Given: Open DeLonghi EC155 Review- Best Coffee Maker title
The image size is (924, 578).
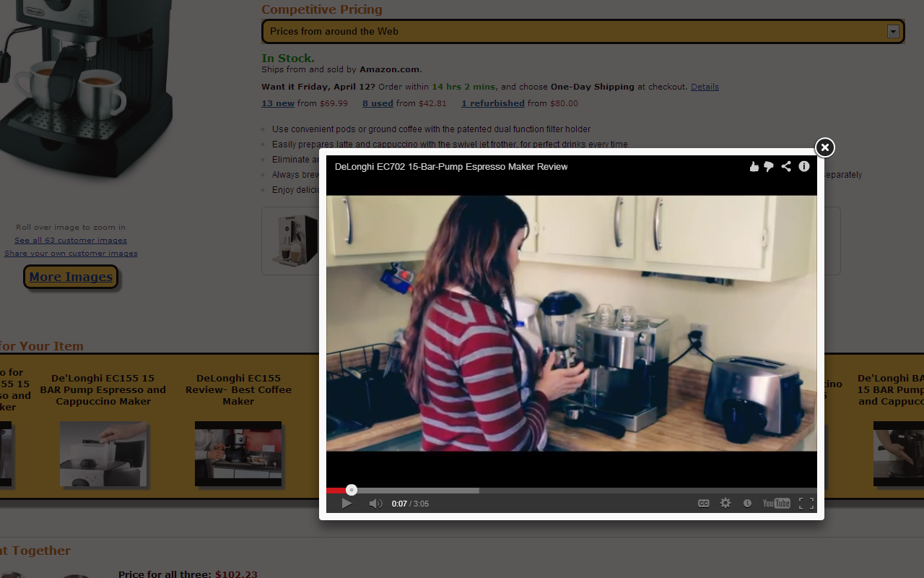Looking at the screenshot, I should point(238,389).
